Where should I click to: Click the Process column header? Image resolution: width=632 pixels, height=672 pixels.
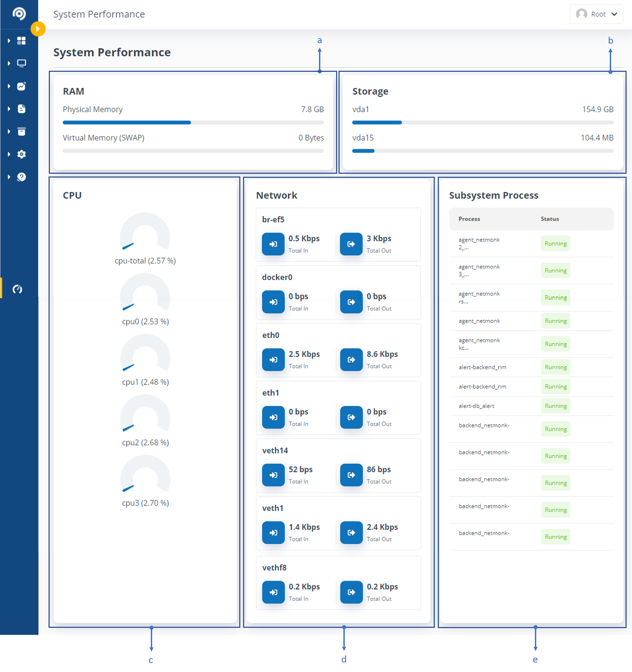pos(469,219)
